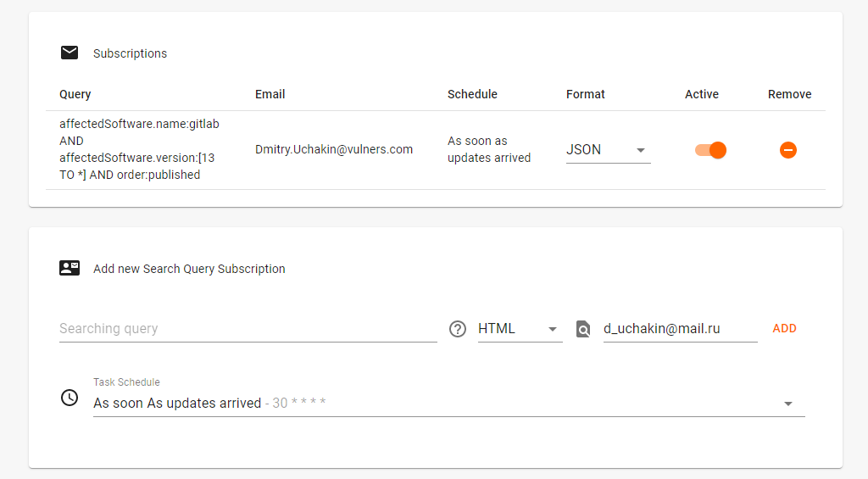
Task: Click the Subscriptions envelope icon
Action: pos(70,53)
